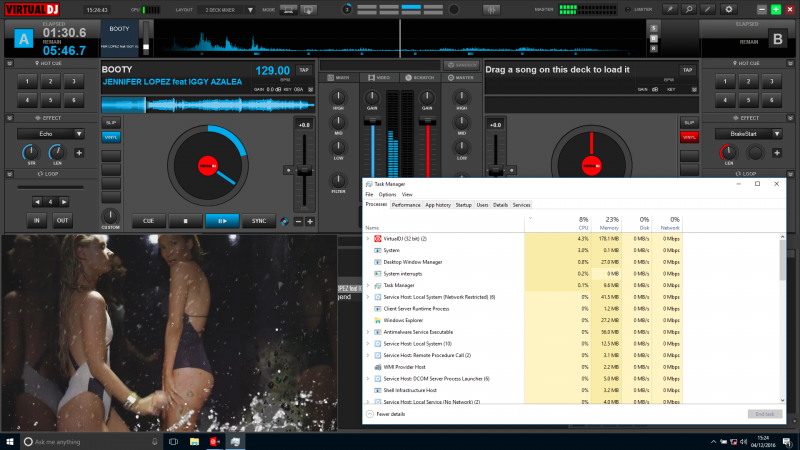This screenshot has height=450, width=800.
Task: Expand Service Host: Local System (10) row
Action: tap(368, 344)
